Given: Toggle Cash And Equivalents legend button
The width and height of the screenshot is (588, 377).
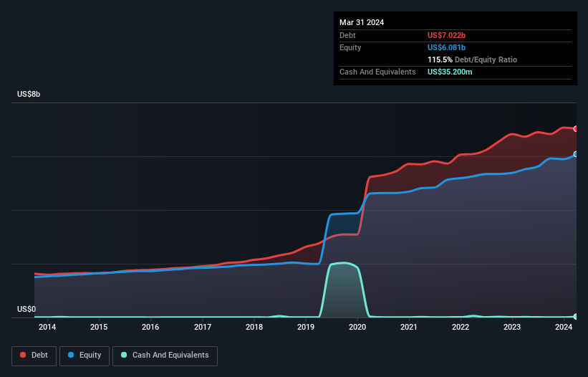Looking at the screenshot, I should [165, 355].
